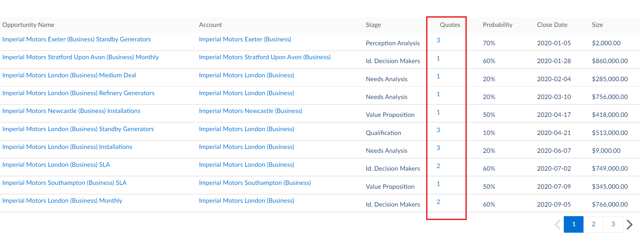Open Imperial Motors Southampton (Business) account
644x242 pixels.
tap(255, 183)
